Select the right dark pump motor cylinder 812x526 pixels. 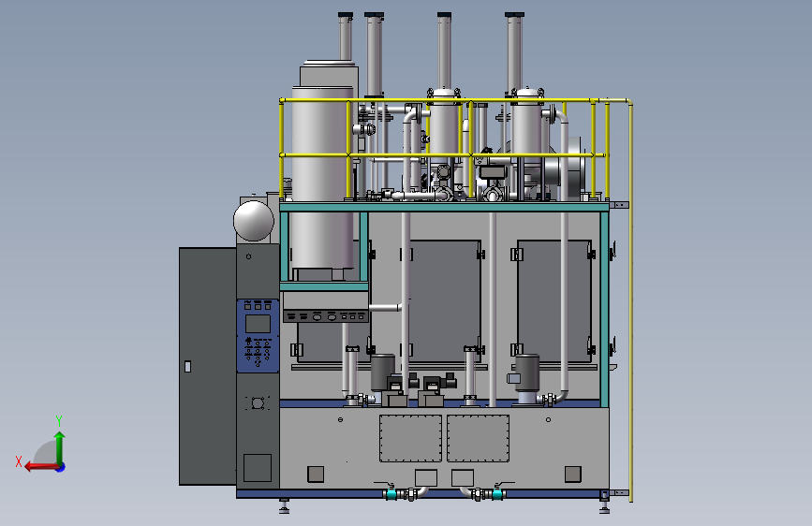click(x=527, y=373)
